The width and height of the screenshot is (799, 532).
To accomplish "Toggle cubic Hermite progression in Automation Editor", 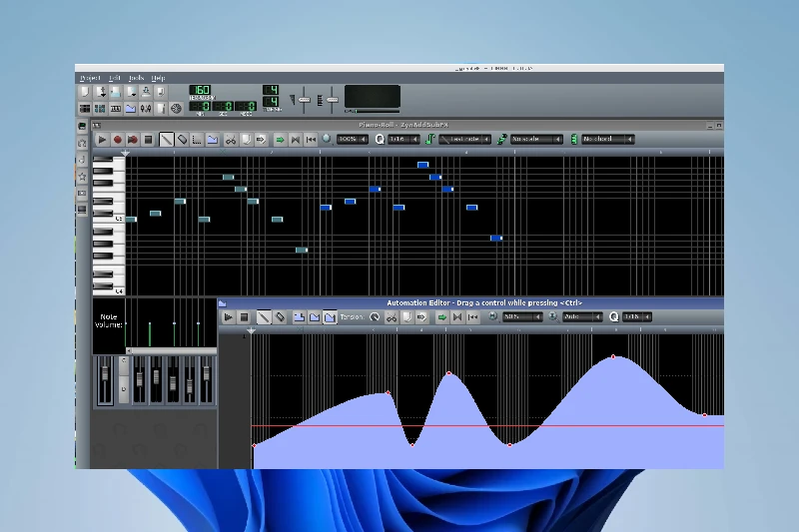I will point(330,317).
